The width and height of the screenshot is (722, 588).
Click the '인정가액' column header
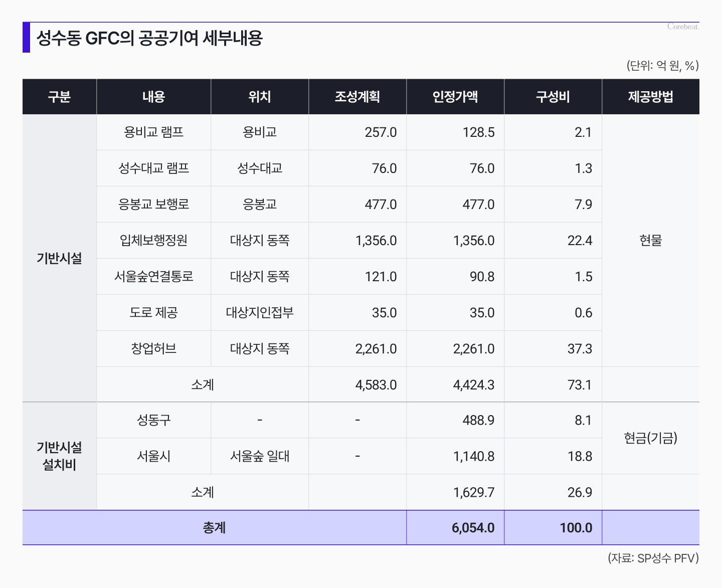pos(455,97)
